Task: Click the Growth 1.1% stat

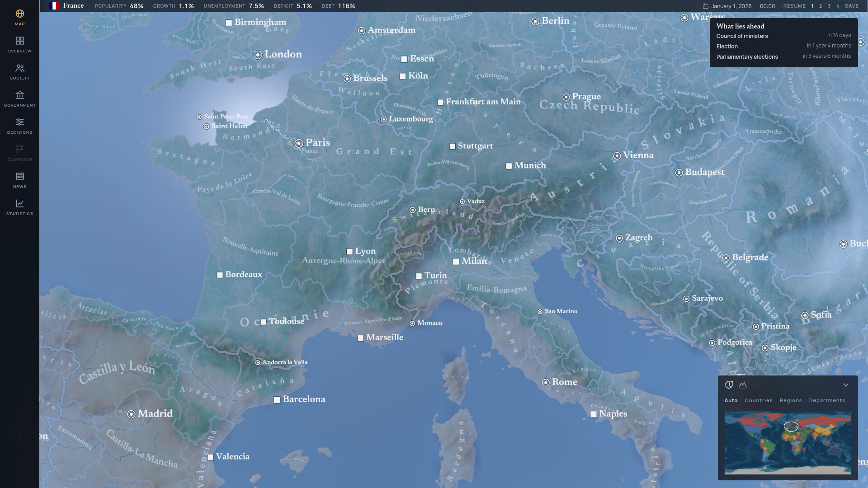Action: pos(174,6)
